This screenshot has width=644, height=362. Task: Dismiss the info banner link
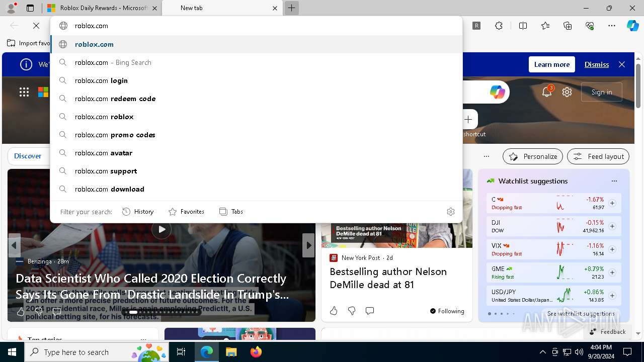point(597,64)
